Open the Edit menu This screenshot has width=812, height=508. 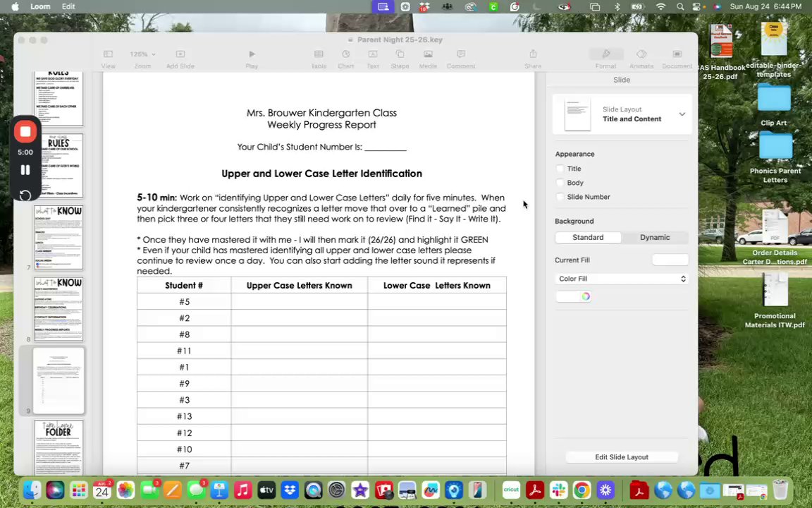[68, 7]
